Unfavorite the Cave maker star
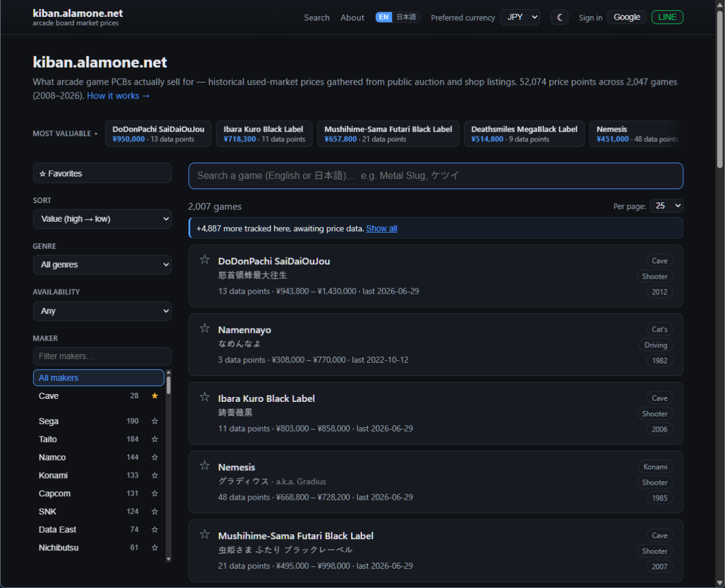The image size is (725, 588). [155, 396]
